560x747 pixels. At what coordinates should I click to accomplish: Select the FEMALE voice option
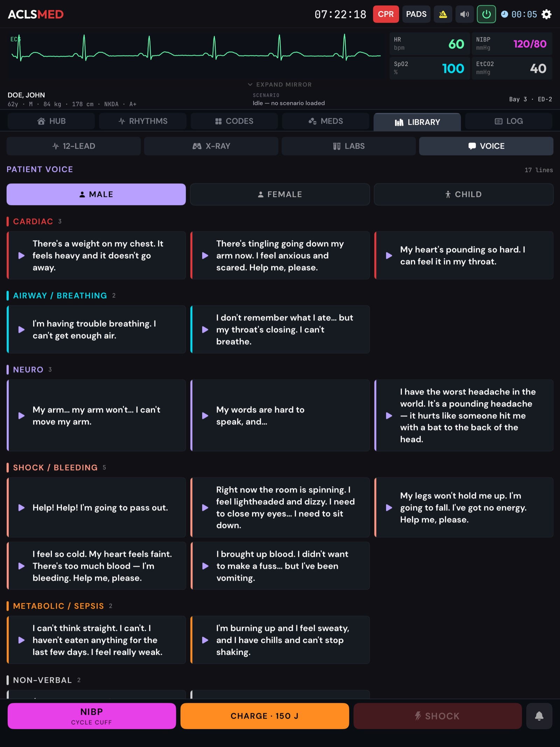[x=280, y=194]
